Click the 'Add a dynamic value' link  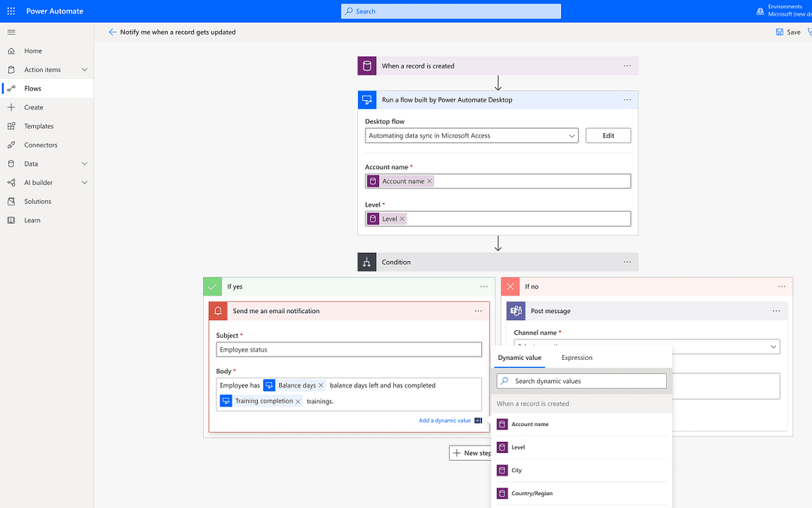(445, 421)
